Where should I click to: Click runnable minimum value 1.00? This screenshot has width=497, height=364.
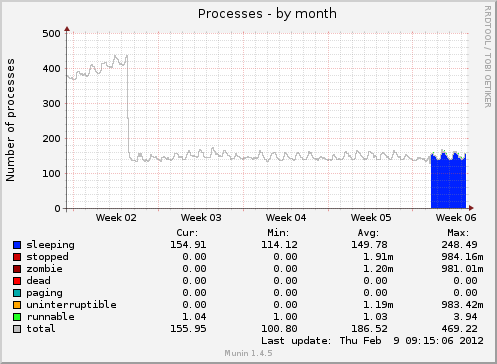[x=285, y=317]
